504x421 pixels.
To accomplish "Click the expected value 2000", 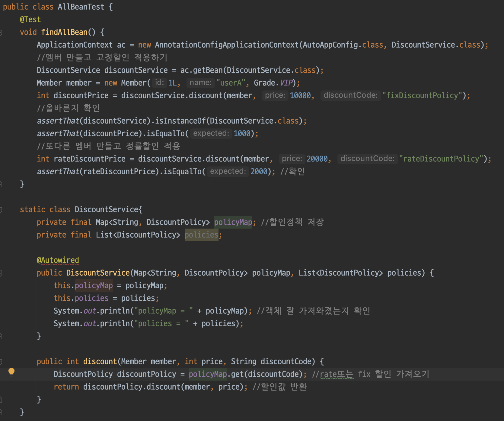I will 259,172.
